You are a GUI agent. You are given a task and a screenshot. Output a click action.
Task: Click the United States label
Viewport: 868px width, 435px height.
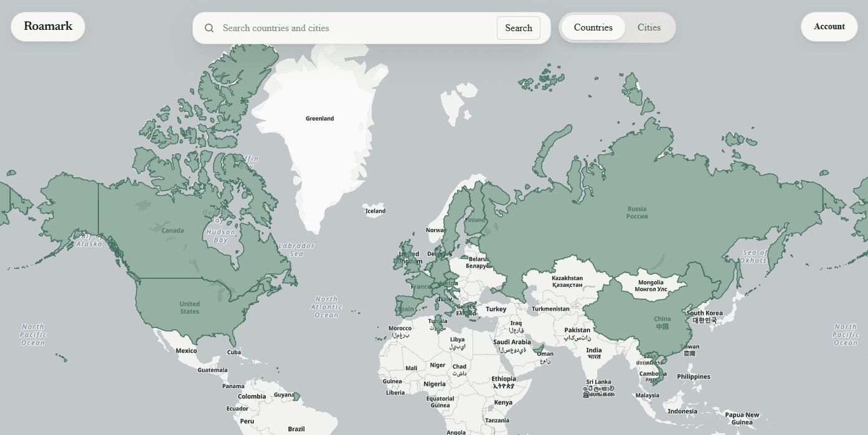[190, 307]
